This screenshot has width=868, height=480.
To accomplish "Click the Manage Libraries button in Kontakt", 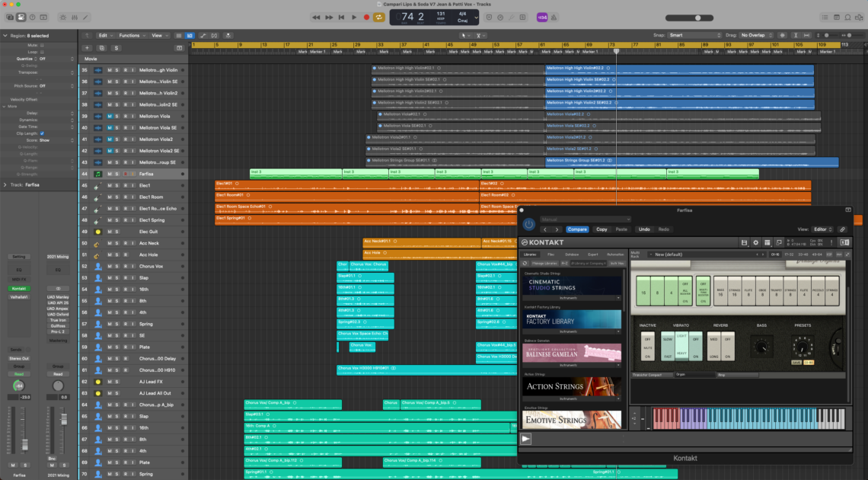I will pos(547,263).
